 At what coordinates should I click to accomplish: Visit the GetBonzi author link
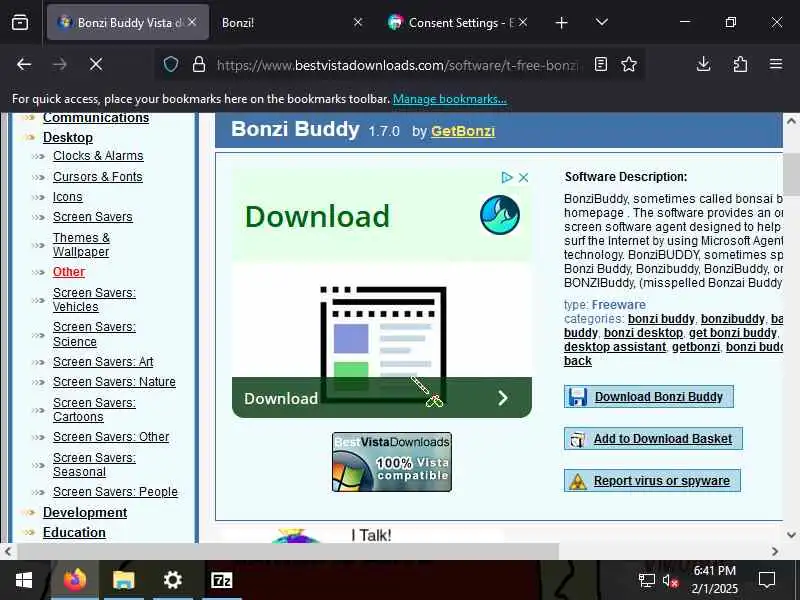pyautogui.click(x=463, y=131)
